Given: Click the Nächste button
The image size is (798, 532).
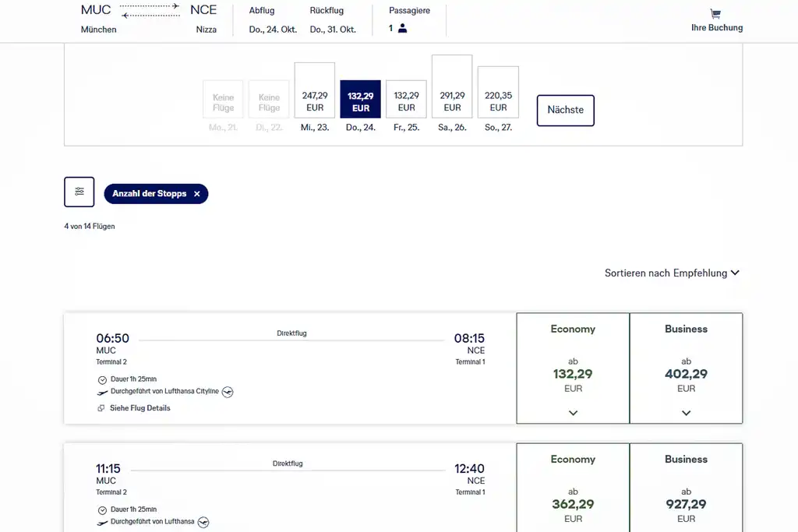Looking at the screenshot, I should [x=566, y=111].
